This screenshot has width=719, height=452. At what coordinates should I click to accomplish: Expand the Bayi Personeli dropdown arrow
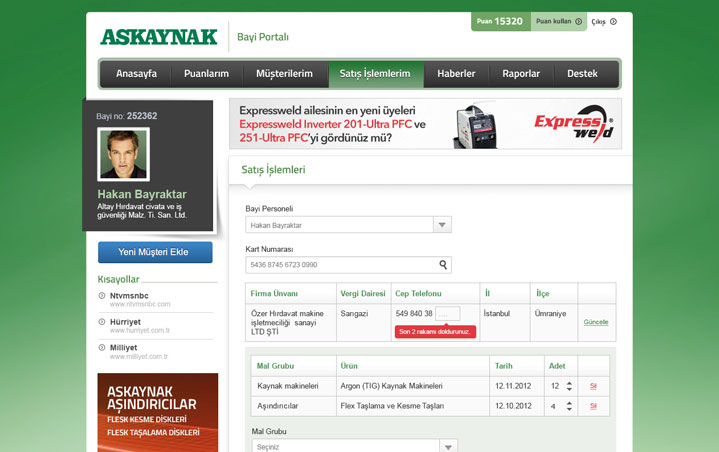click(442, 225)
